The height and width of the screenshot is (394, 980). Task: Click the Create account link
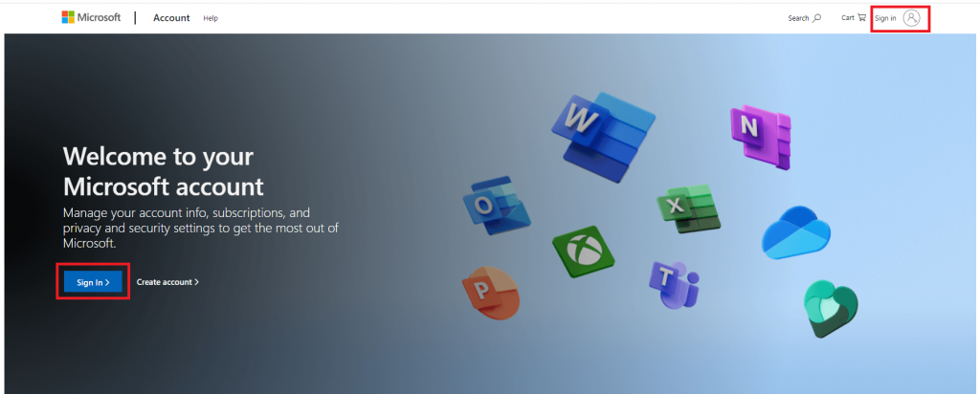(x=167, y=282)
